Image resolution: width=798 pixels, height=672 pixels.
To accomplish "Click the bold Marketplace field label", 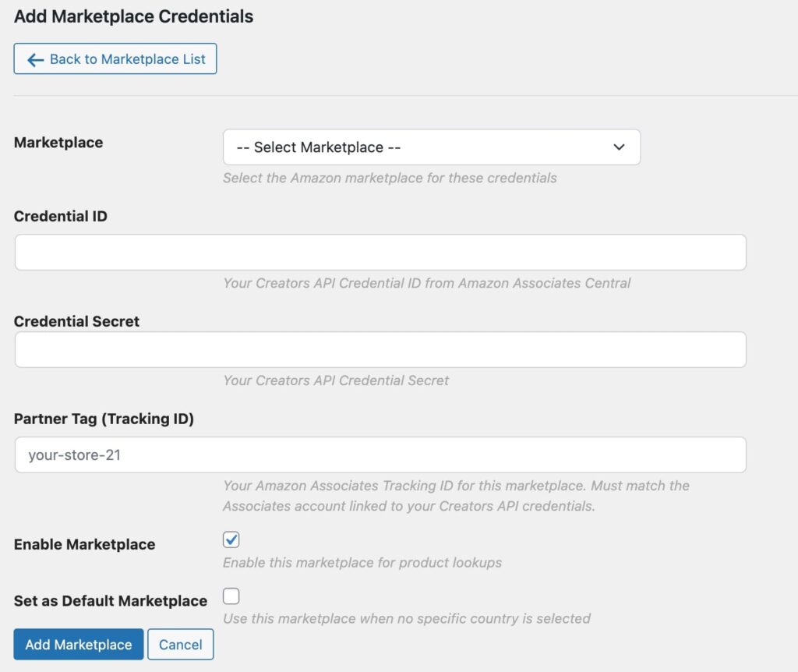I will tap(58, 143).
